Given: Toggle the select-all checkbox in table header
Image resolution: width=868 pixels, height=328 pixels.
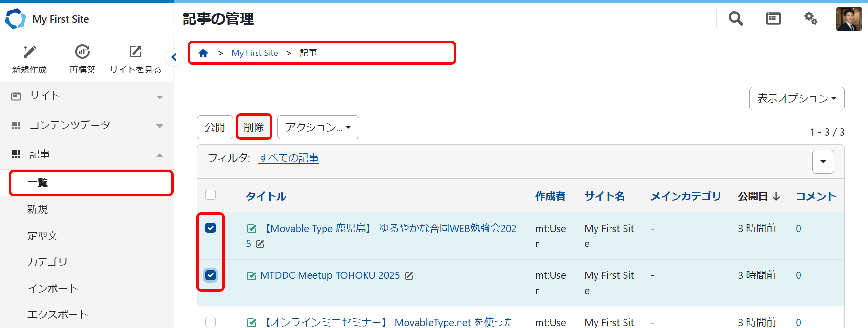Looking at the screenshot, I should (x=210, y=195).
